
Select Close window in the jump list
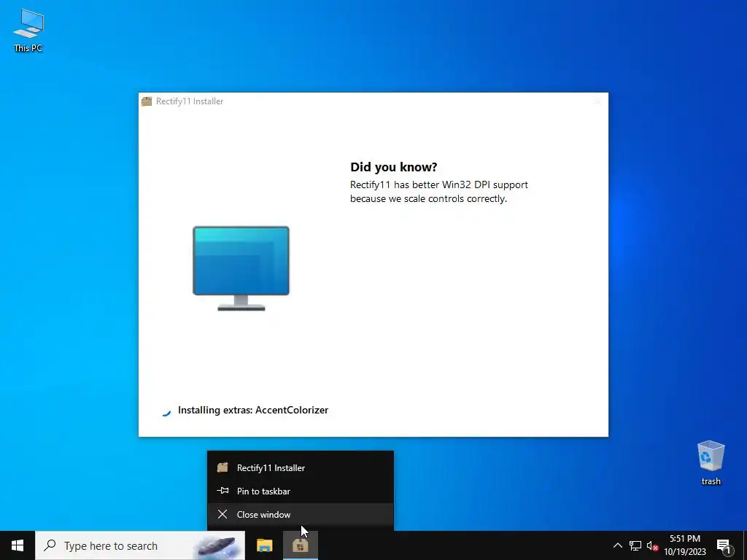tap(300, 514)
